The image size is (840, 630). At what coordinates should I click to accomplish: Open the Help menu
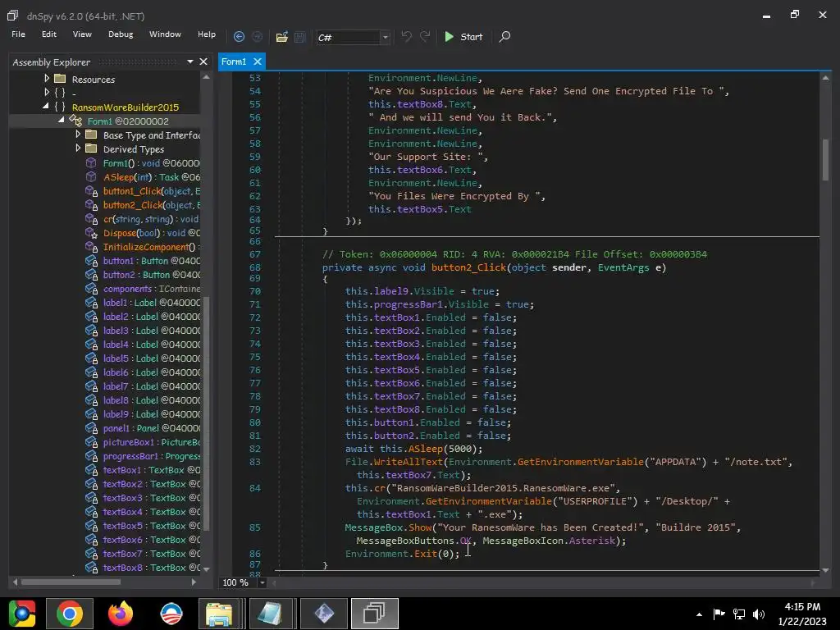pyautogui.click(x=206, y=34)
